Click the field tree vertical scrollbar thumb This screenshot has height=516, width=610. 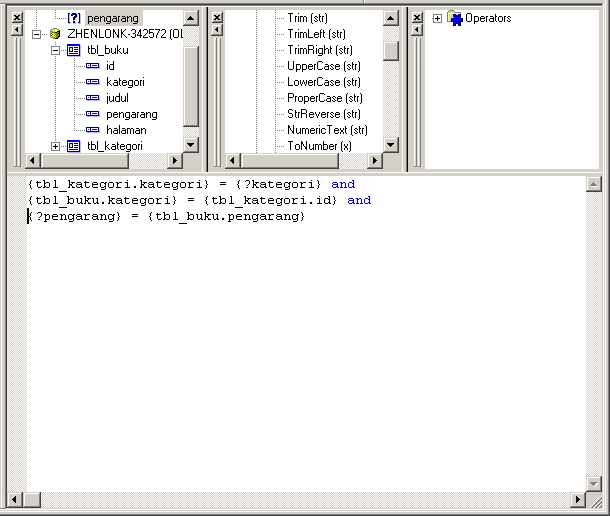[191, 86]
